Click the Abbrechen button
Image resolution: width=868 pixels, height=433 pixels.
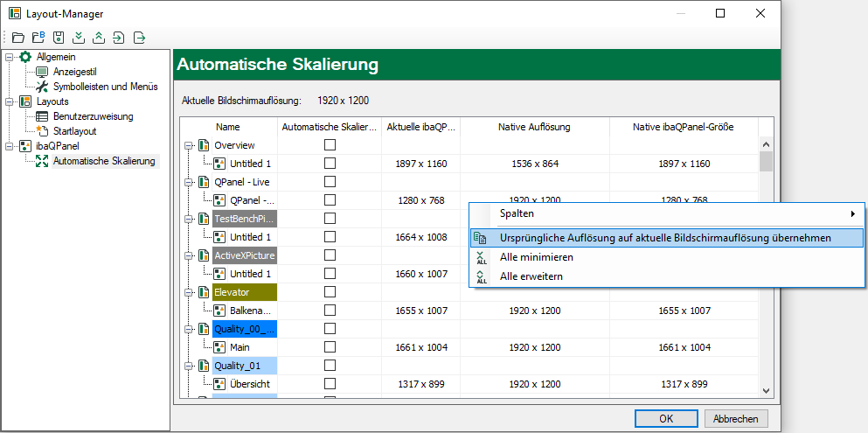click(x=736, y=418)
